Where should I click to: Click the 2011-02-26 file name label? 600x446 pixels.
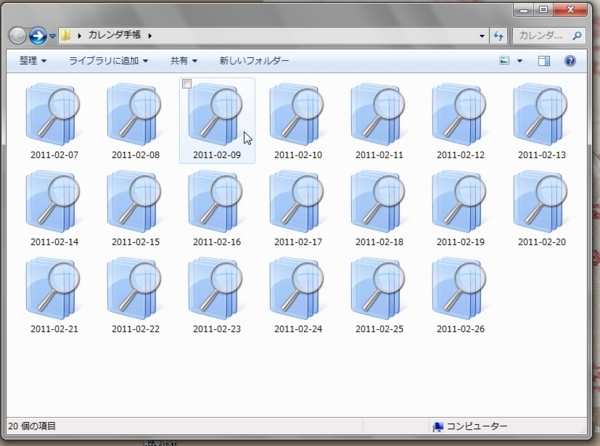[460, 329]
